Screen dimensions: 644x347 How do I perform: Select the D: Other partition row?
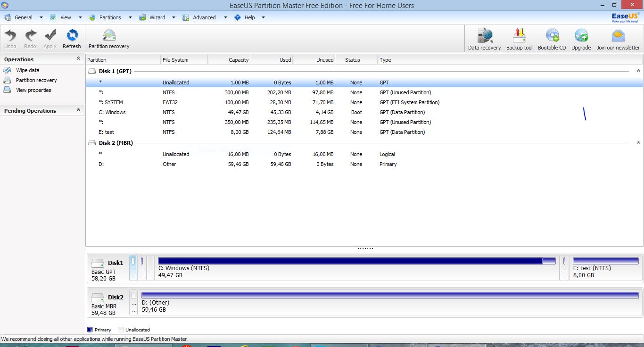(x=364, y=164)
